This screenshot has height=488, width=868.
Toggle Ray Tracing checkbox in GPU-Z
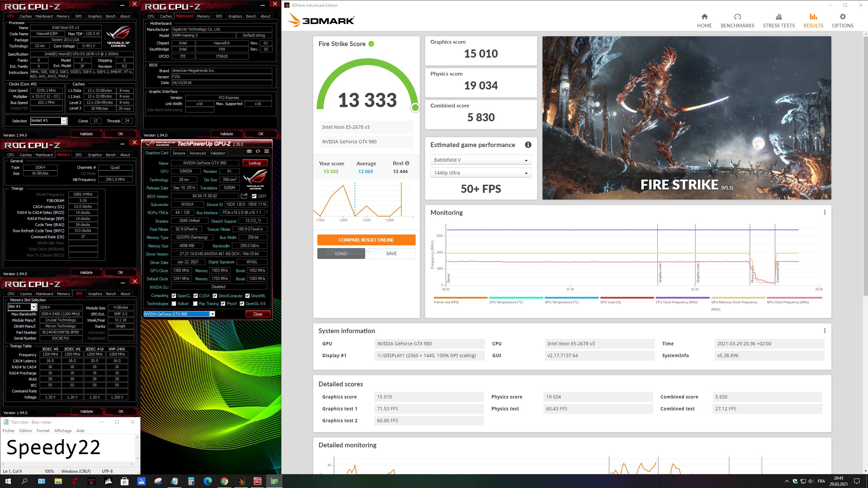point(195,304)
